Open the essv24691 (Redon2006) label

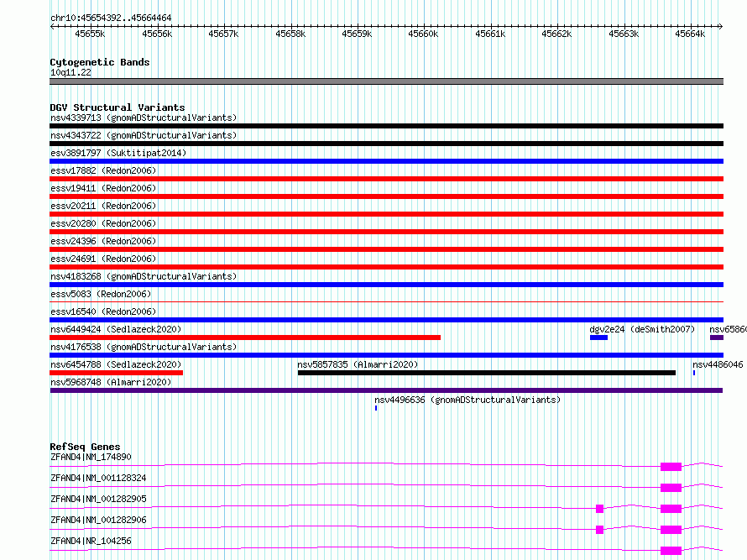pyautogui.click(x=103, y=259)
